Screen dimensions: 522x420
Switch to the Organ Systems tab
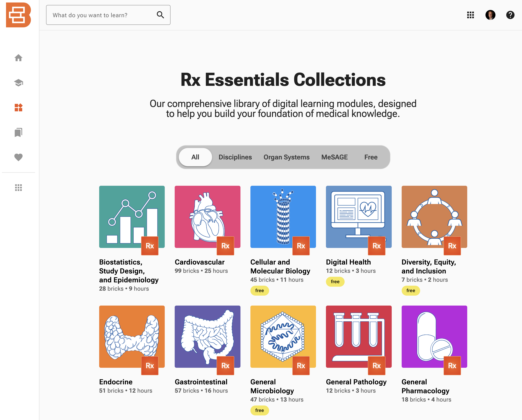(287, 157)
